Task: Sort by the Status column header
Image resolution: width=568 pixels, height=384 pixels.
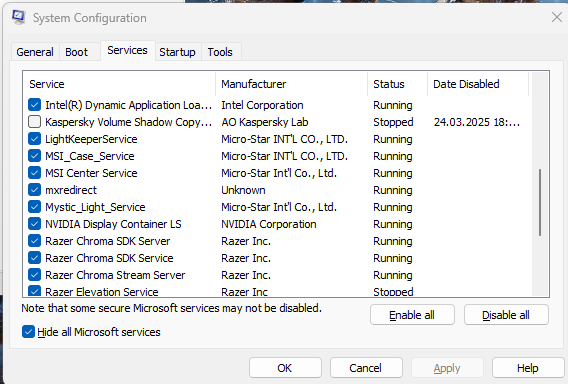Action: pyautogui.click(x=397, y=84)
